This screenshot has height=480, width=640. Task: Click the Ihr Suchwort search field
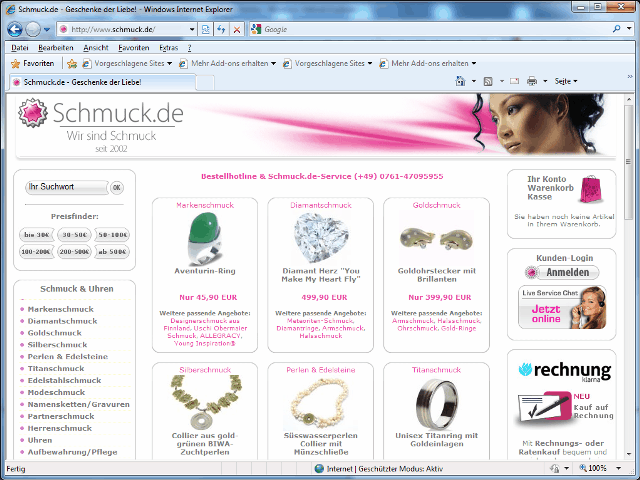[67, 187]
